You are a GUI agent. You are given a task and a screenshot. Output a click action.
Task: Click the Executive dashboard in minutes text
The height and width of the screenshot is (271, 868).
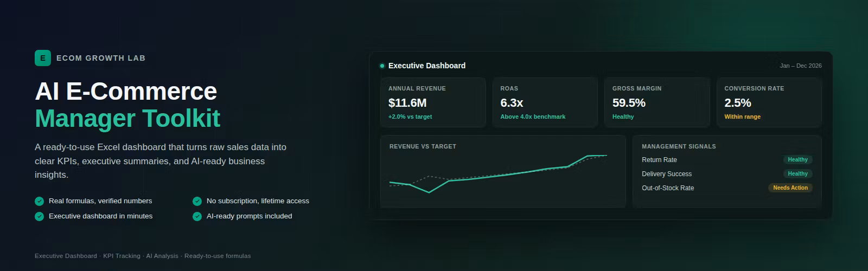(x=100, y=216)
